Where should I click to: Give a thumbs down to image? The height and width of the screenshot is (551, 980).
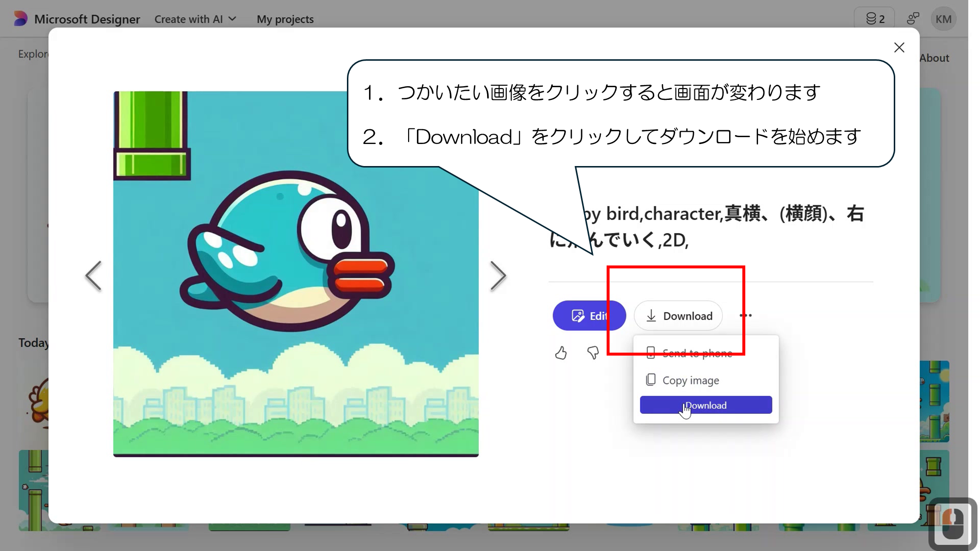pos(593,353)
